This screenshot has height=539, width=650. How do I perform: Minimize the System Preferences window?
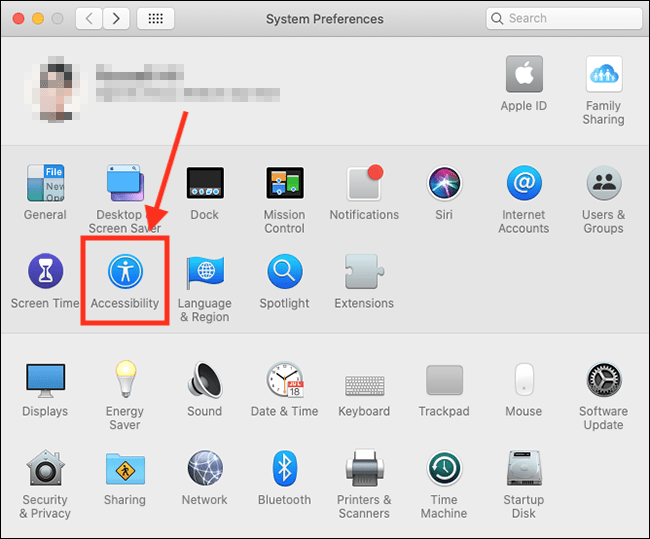click(38, 19)
